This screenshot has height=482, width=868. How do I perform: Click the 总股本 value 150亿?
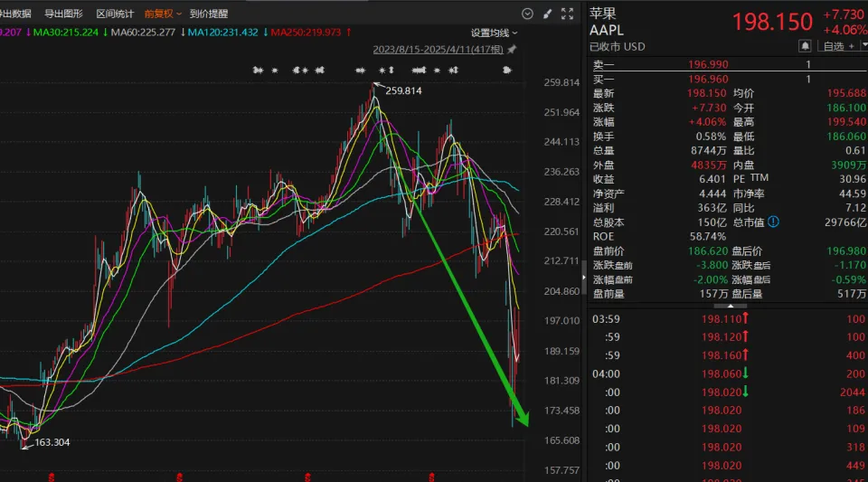click(x=712, y=222)
